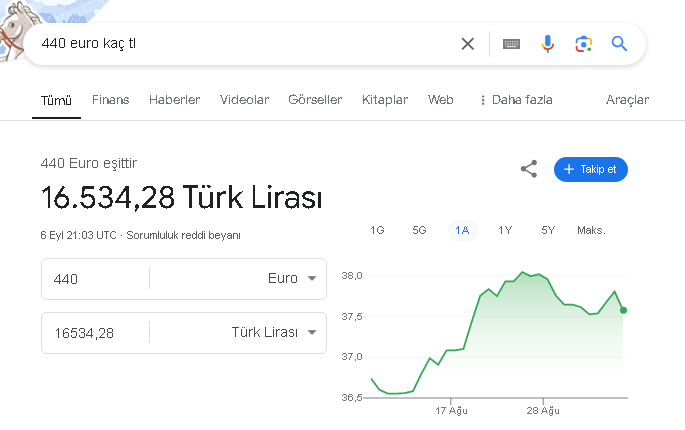This screenshot has height=430, width=685.
Task: Start voice search with microphone icon
Action: tap(547, 44)
